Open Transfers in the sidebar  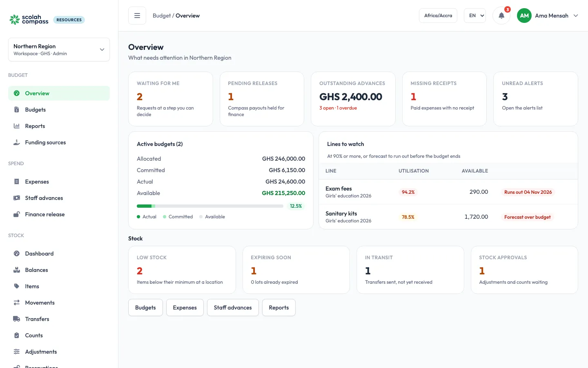click(59, 319)
